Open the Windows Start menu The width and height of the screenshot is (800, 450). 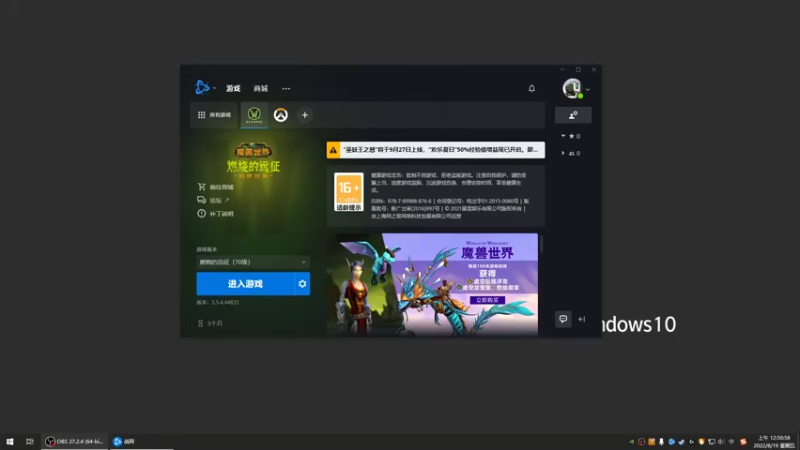pyautogui.click(x=10, y=441)
